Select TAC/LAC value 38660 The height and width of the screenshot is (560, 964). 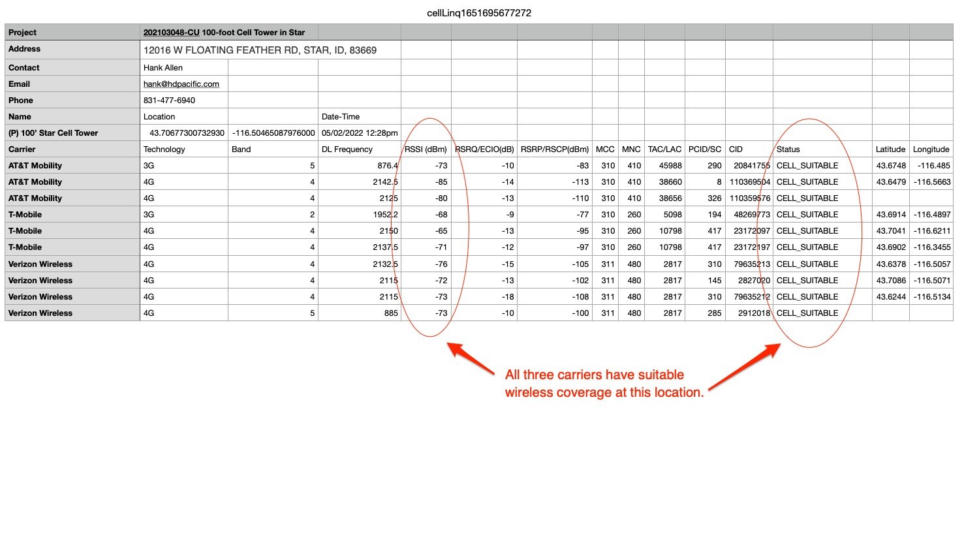pos(664,181)
